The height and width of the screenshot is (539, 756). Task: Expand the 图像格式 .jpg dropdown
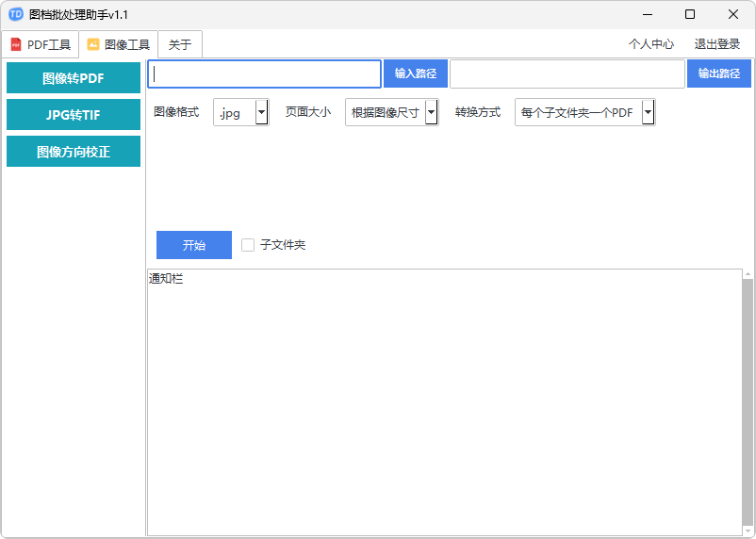click(261, 113)
